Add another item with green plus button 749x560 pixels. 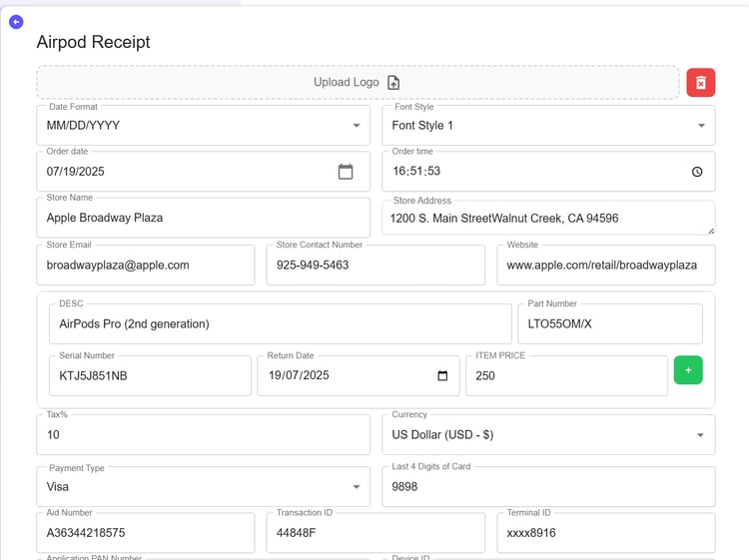click(x=688, y=370)
